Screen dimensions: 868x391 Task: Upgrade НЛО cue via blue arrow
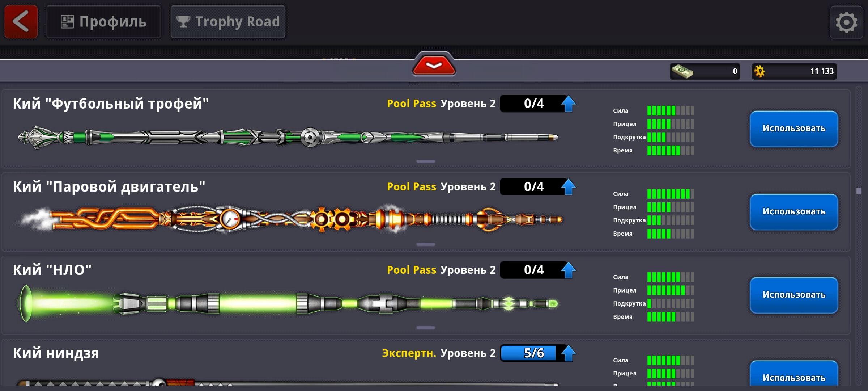568,270
